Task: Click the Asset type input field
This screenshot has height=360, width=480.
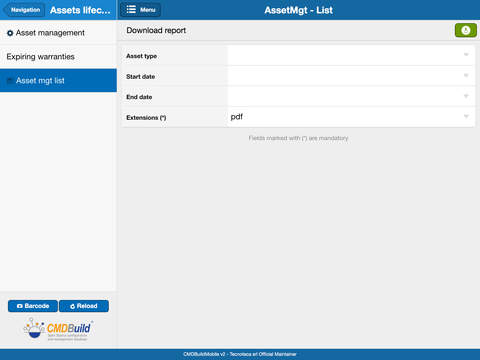Action: pos(351,55)
